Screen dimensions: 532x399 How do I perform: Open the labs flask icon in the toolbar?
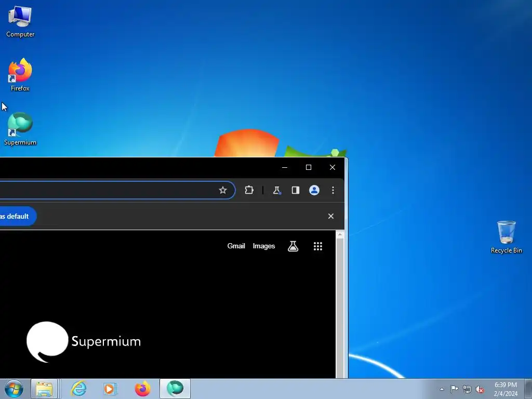coord(277,190)
